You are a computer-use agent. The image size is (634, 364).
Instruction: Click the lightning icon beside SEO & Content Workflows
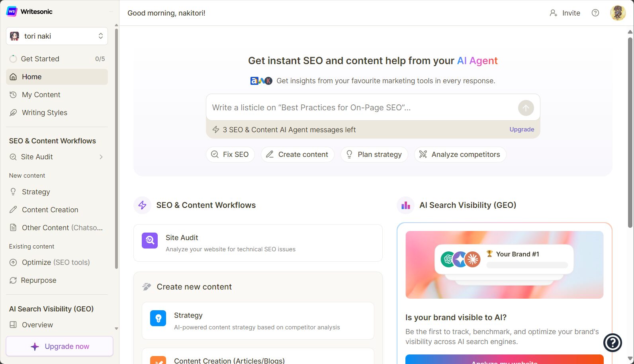point(142,205)
